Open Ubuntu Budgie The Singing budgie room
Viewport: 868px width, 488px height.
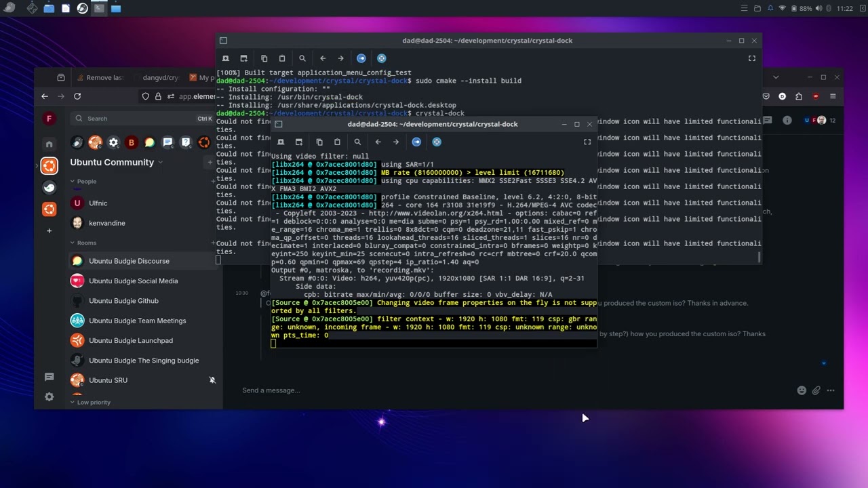[142, 361]
